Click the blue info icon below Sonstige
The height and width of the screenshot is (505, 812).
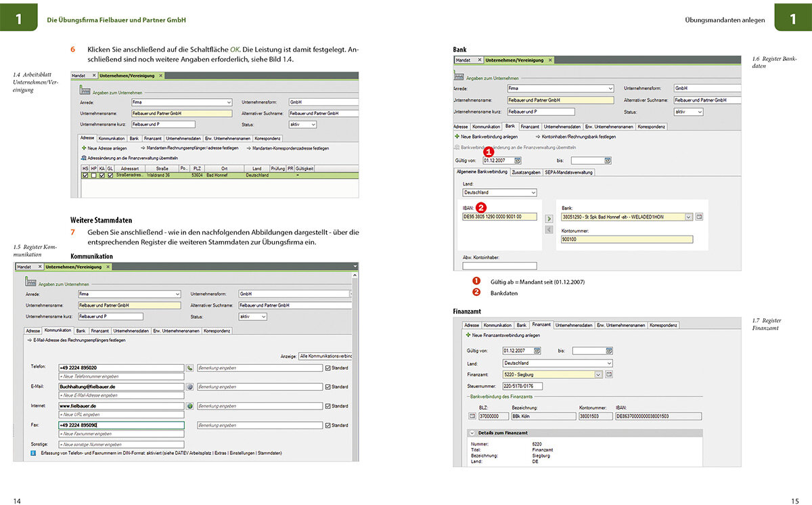click(x=34, y=453)
